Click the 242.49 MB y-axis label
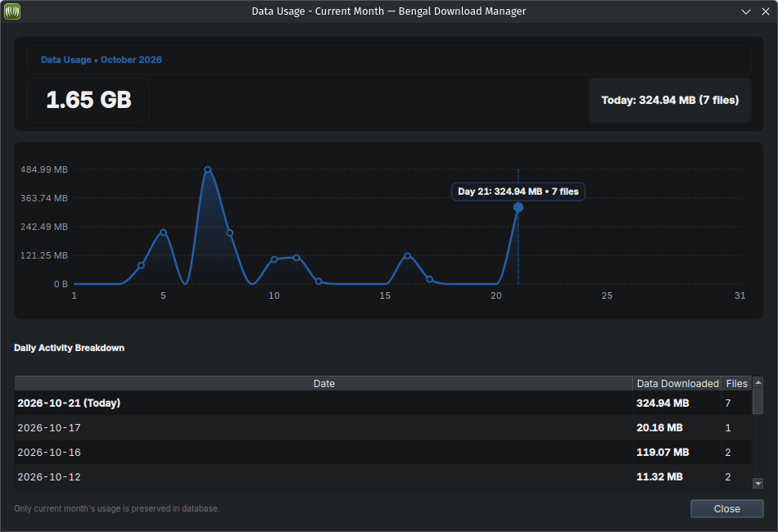Screen dimensions: 778x532 [43, 227]
